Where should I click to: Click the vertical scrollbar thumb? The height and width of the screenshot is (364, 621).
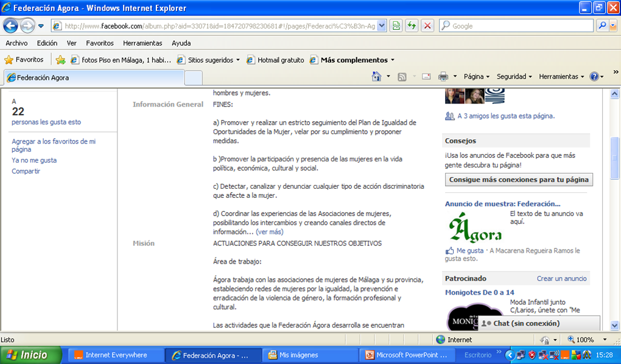coord(614,158)
